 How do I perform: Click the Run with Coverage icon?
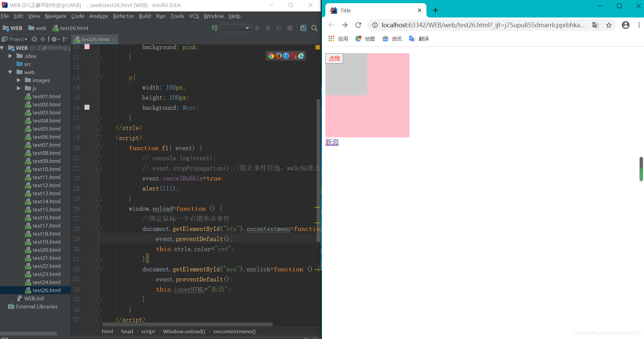[279, 28]
